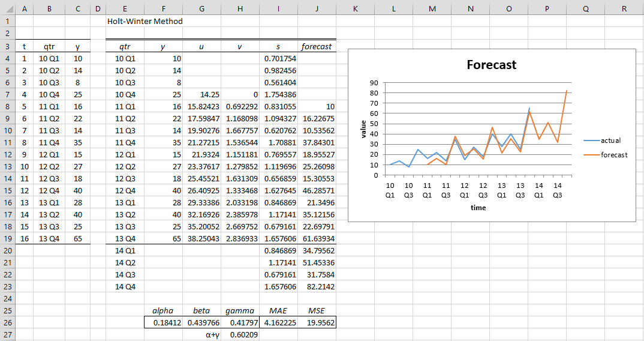
Task: Click the 10 Q4 seasonal value 1.754386
Action: (278, 94)
